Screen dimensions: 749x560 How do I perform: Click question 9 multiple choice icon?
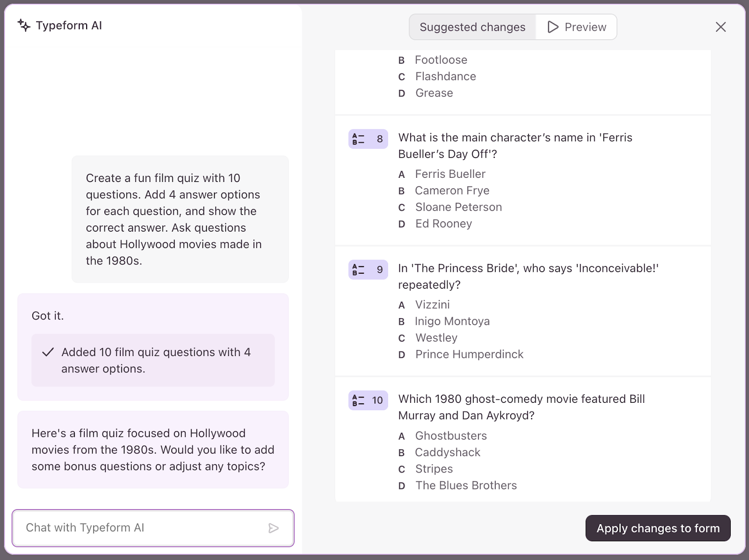point(358,269)
